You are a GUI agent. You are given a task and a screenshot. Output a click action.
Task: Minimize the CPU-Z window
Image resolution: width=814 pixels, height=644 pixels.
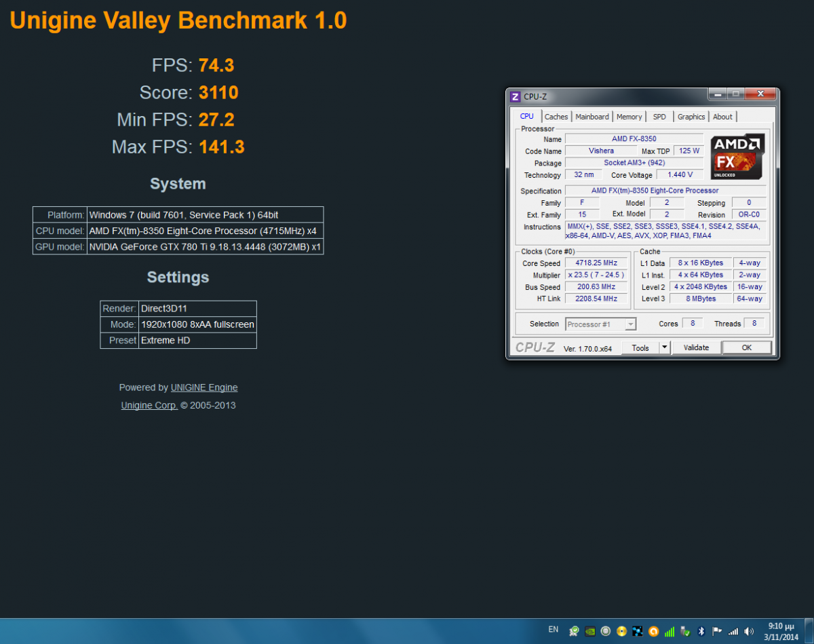point(718,94)
